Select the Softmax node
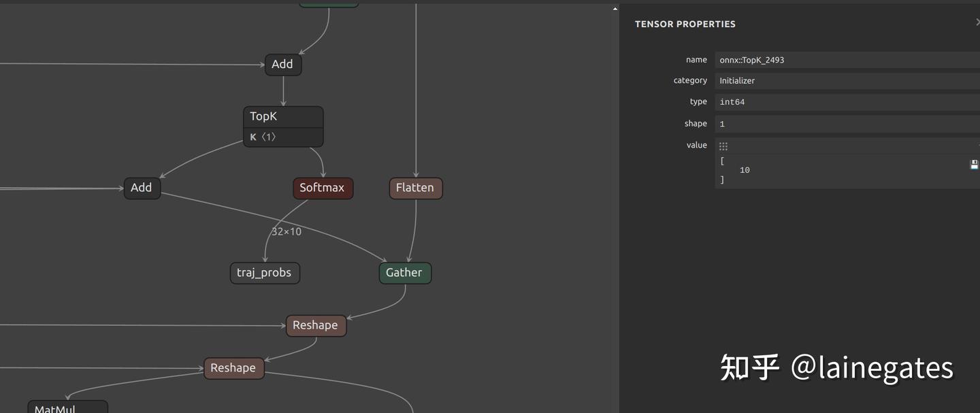 pos(323,188)
